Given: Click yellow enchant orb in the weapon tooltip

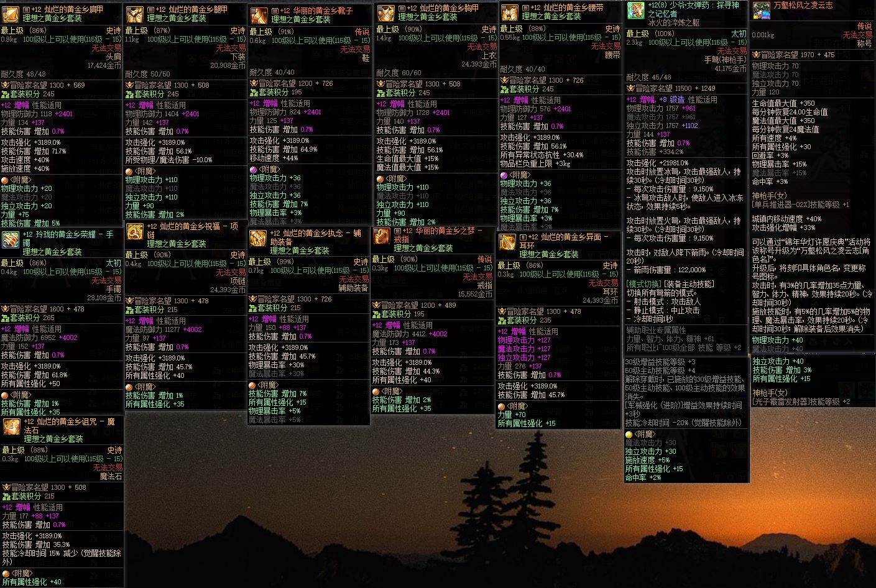Looking at the screenshot, I should 629,434.
